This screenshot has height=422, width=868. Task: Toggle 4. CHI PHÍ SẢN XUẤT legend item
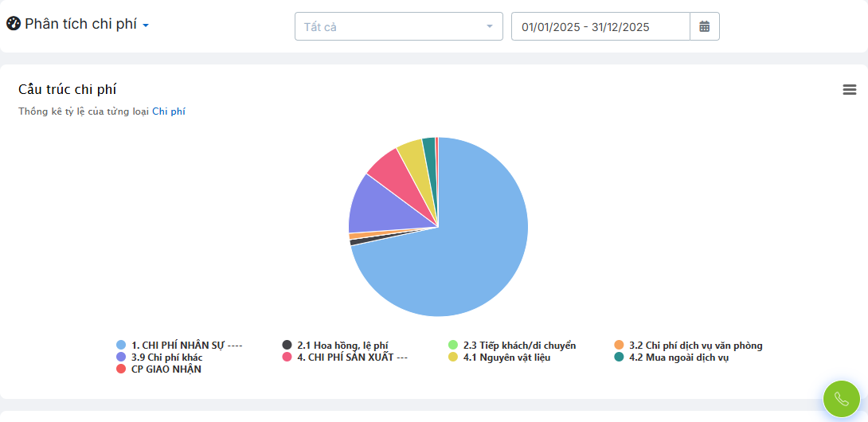352,358
